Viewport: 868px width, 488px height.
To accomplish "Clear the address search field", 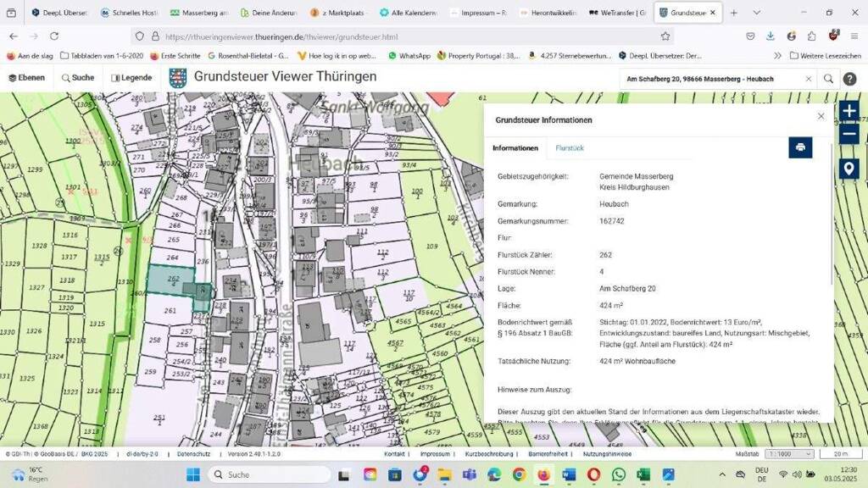I will point(809,79).
